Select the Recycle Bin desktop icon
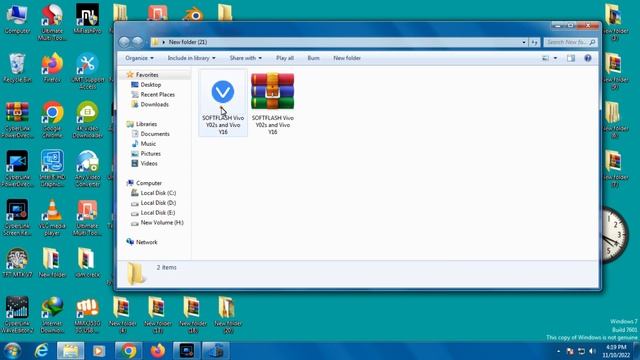Screen dimensions: 640x360 [17, 68]
